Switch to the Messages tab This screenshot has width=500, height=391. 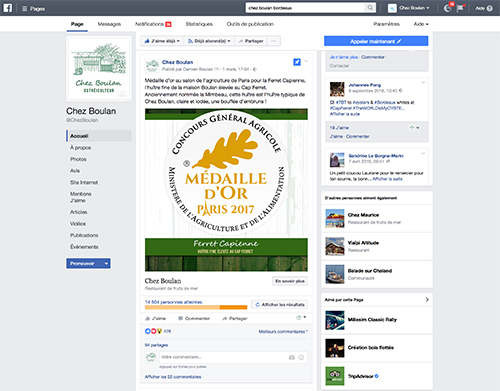coord(109,24)
